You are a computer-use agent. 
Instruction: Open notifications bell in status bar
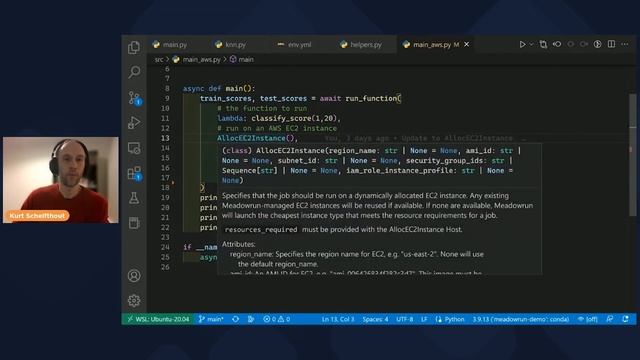coord(625,319)
